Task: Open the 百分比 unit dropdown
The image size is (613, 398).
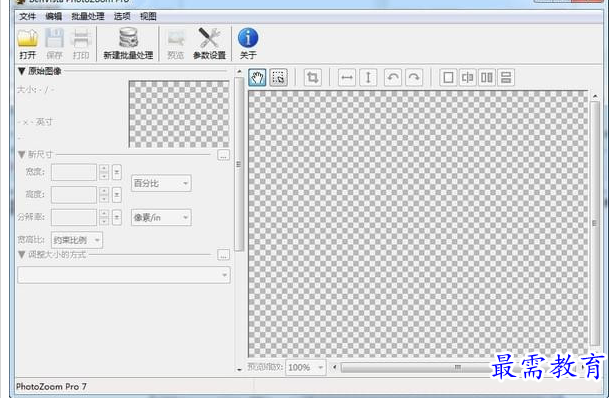Action: pos(161,183)
